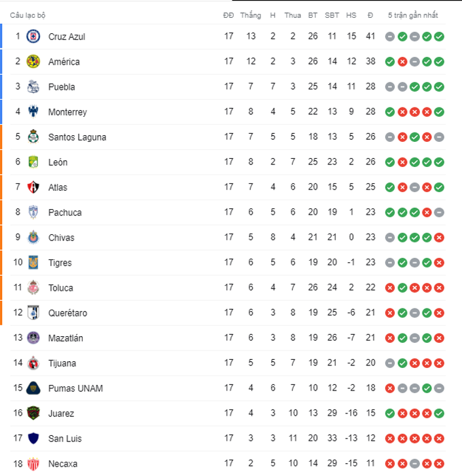462x476 pixels.
Task: Click América's red loss result icon
Action: click(x=402, y=62)
